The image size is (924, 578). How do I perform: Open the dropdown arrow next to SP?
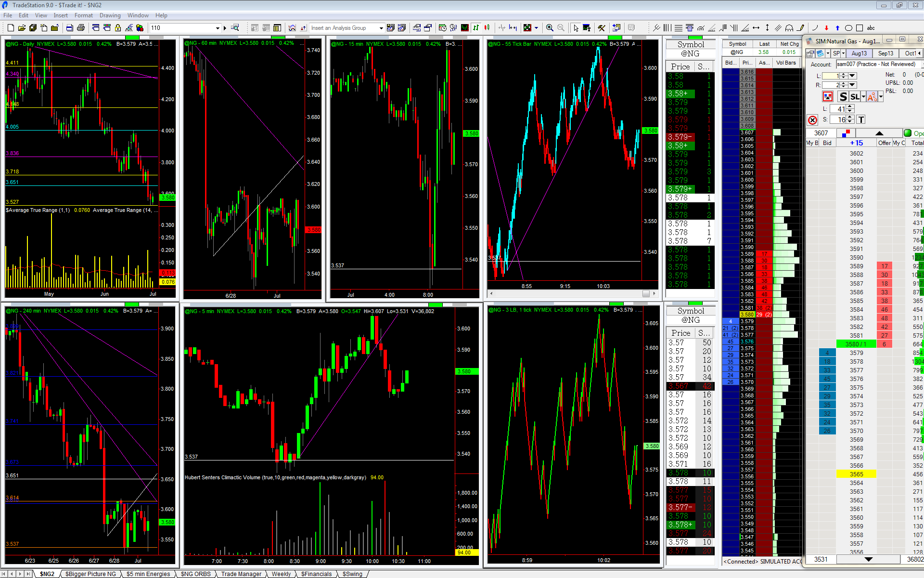tap(843, 53)
